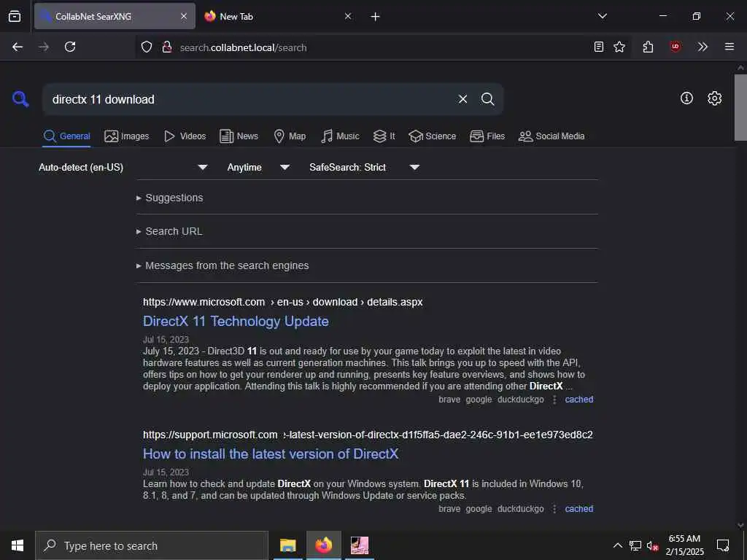The width and height of the screenshot is (747, 560).
Task: Click the muted volume tray icon
Action: [x=652, y=545]
